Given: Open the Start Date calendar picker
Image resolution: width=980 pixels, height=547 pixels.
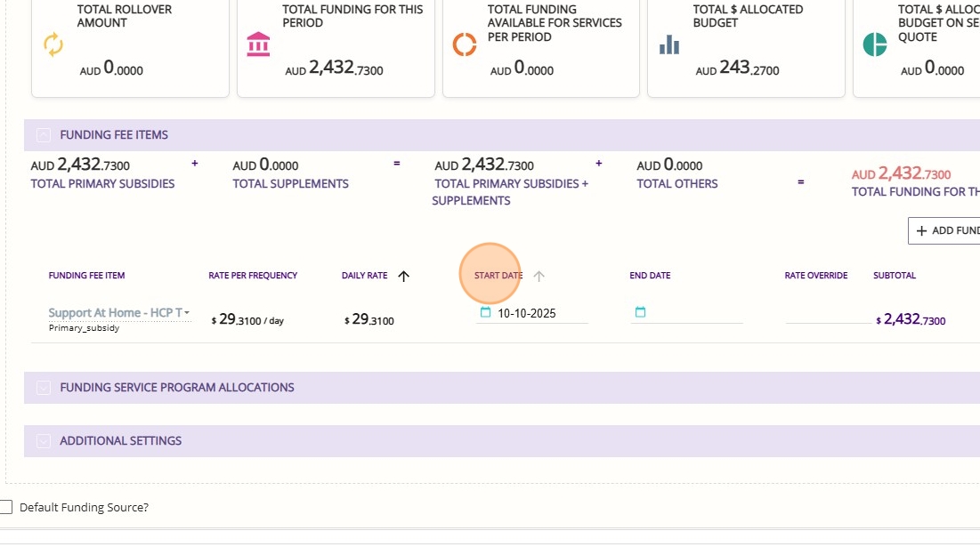Looking at the screenshot, I should (485, 312).
